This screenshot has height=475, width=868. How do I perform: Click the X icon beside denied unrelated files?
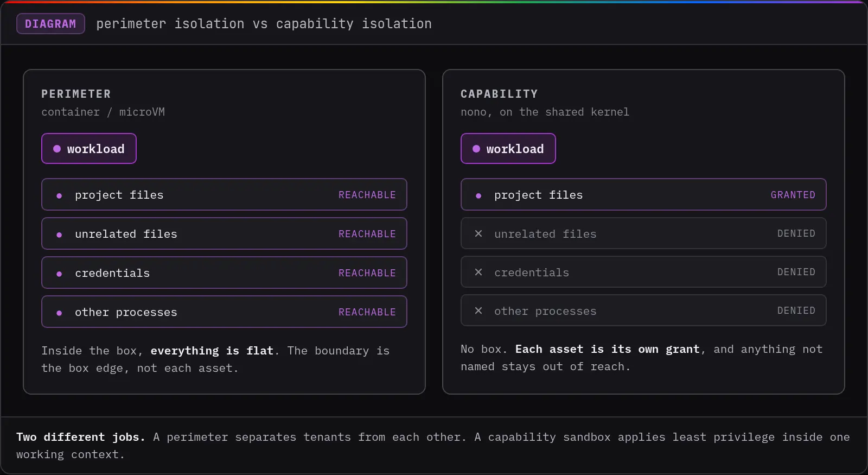coord(478,233)
